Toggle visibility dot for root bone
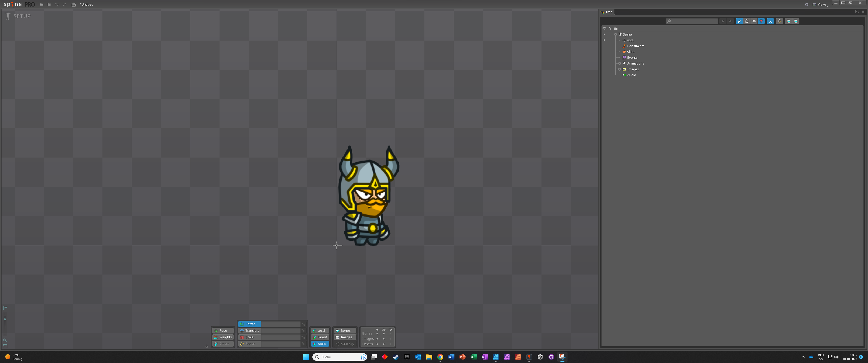 coord(604,40)
